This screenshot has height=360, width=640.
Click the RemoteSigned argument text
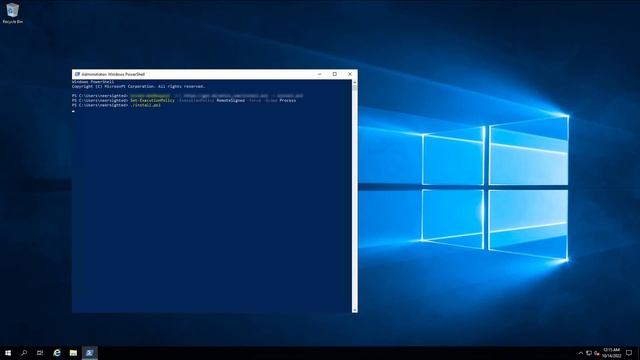(231, 100)
